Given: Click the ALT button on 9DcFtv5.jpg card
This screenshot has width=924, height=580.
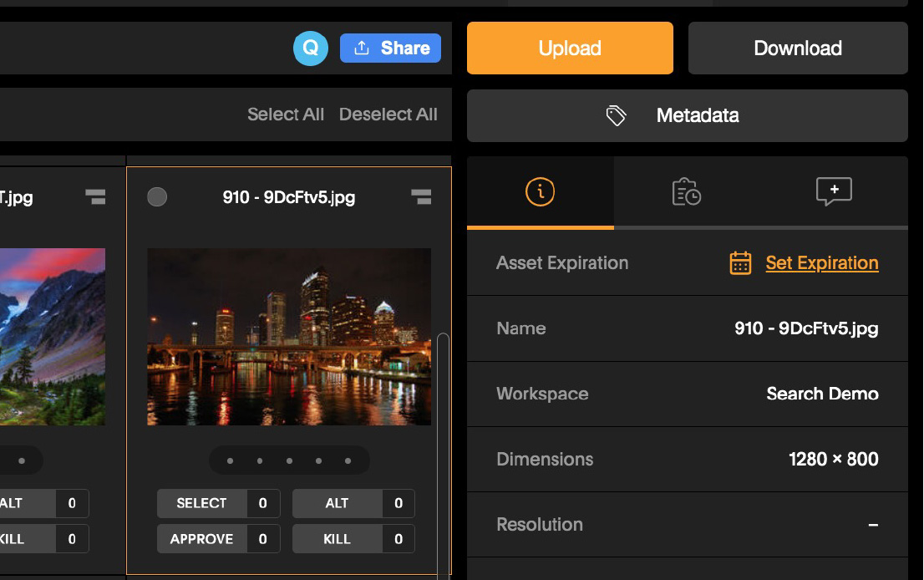Looking at the screenshot, I should coord(337,503).
